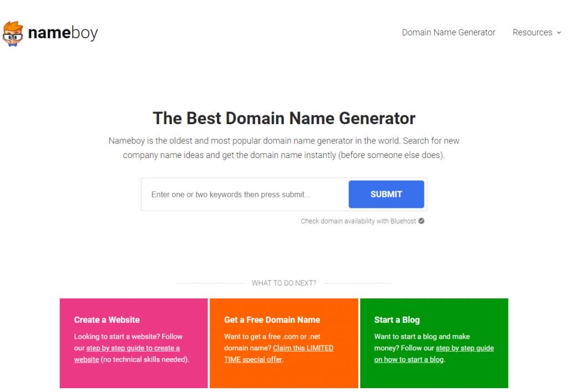Open the Resources menu item
Screen dimensions: 568x392
(x=532, y=32)
